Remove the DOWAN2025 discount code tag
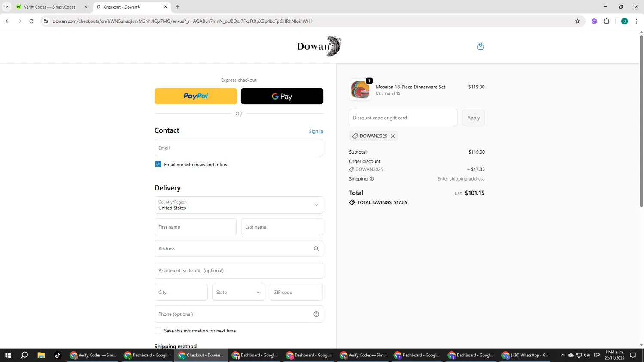Screen dimensions: 644x362 tap(392, 136)
